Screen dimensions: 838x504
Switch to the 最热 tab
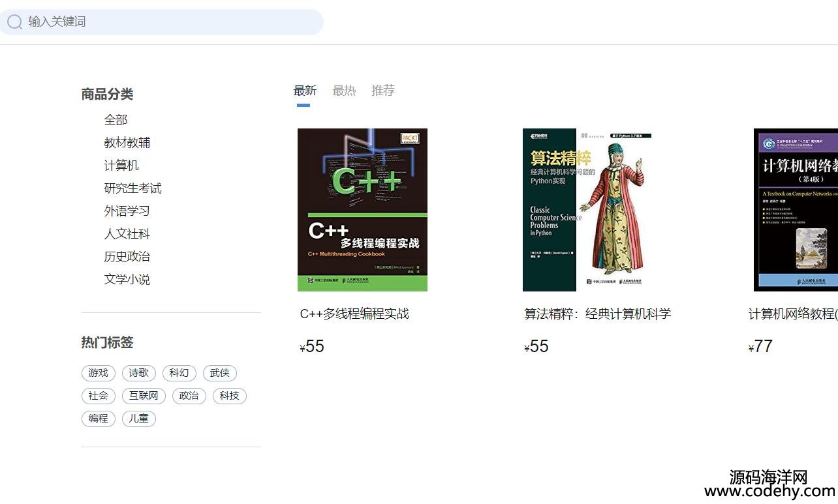[x=344, y=91]
